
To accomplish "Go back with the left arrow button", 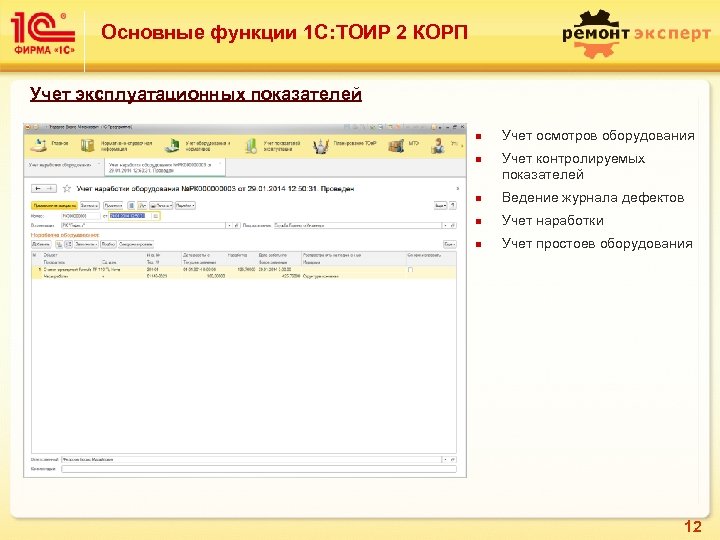I will click(38, 188).
